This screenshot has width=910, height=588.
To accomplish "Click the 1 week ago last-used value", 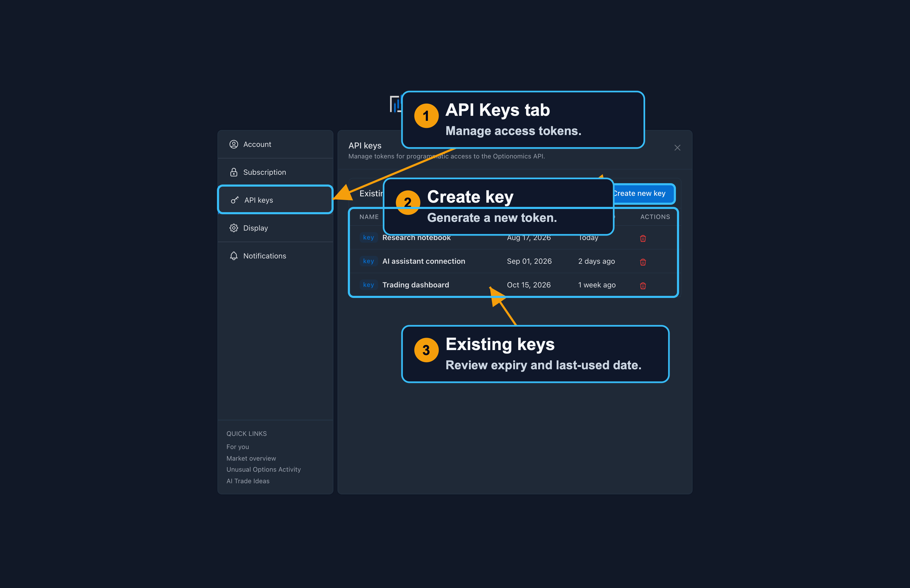I will pos(596,285).
